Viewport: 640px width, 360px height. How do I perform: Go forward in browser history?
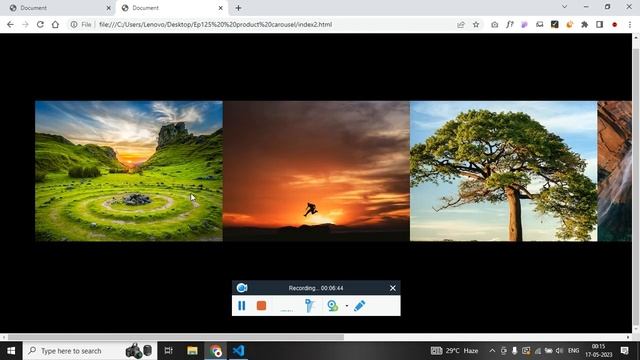pos(25,24)
